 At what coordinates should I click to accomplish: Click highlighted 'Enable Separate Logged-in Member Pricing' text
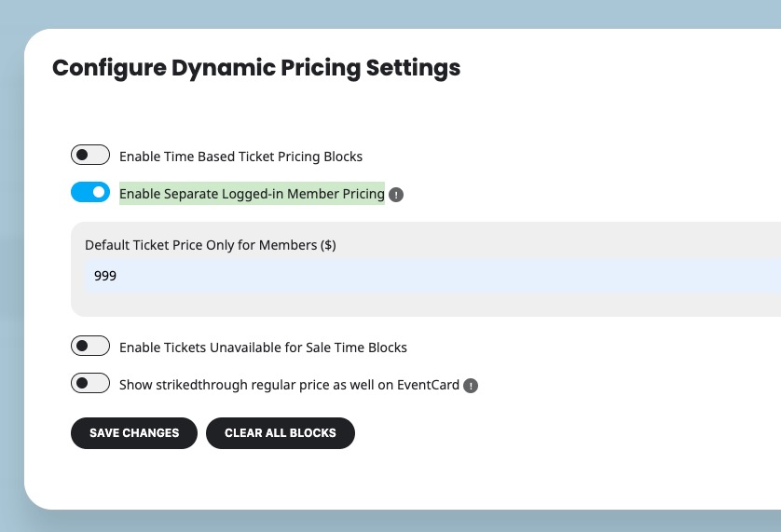click(x=252, y=193)
